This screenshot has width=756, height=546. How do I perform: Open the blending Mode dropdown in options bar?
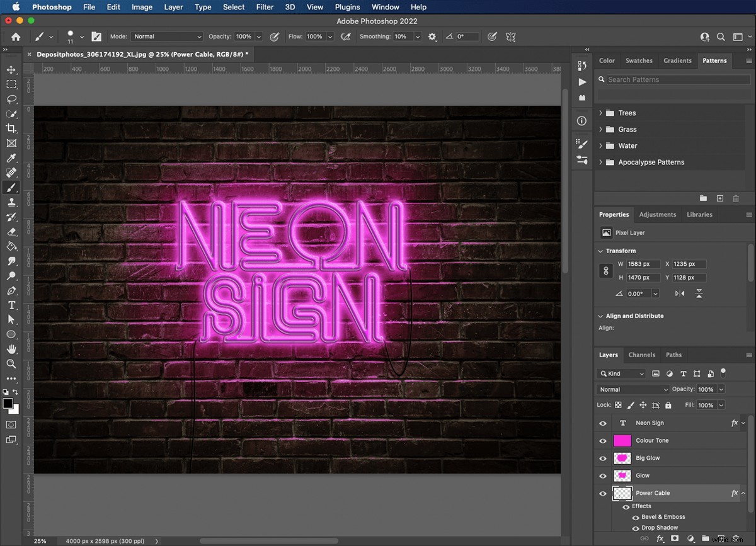tap(166, 37)
